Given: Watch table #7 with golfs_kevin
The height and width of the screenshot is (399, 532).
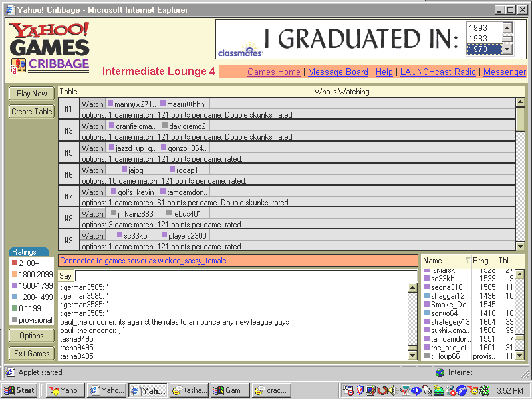Looking at the screenshot, I should point(92,192).
